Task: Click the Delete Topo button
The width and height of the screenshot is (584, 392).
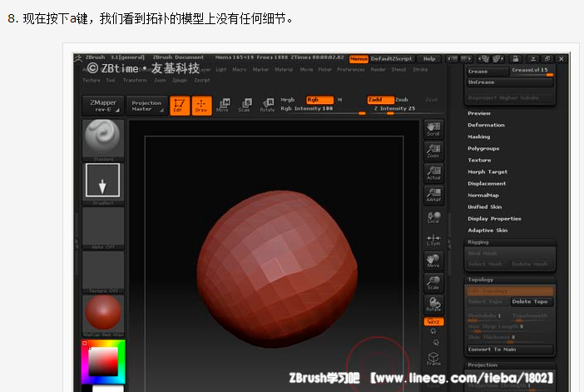Action: 530,302
